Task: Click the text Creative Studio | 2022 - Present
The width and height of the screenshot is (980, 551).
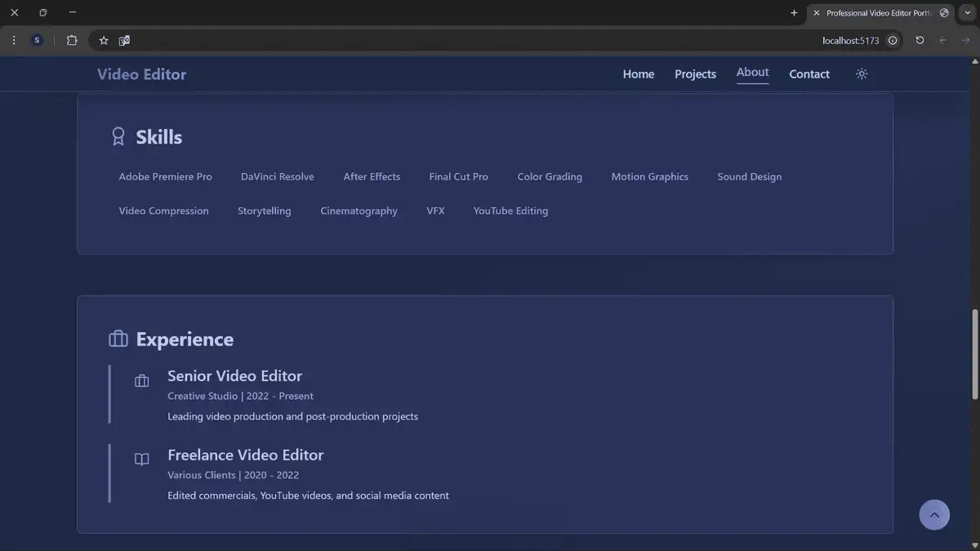Action: 240,396
